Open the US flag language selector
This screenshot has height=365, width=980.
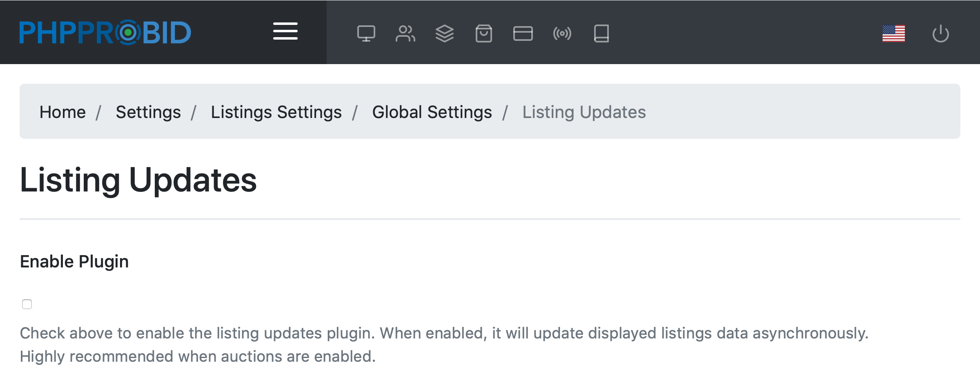(893, 33)
